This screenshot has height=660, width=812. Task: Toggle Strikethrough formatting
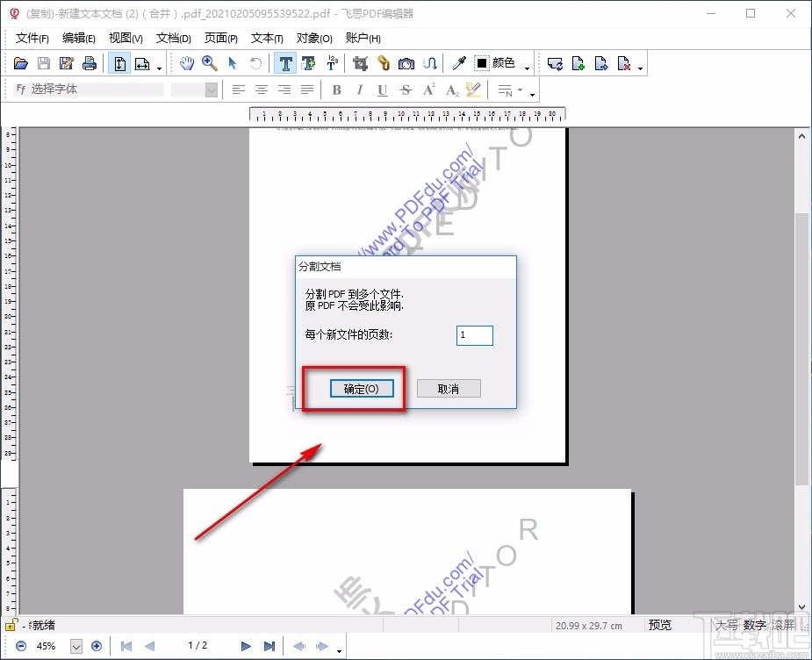point(406,90)
